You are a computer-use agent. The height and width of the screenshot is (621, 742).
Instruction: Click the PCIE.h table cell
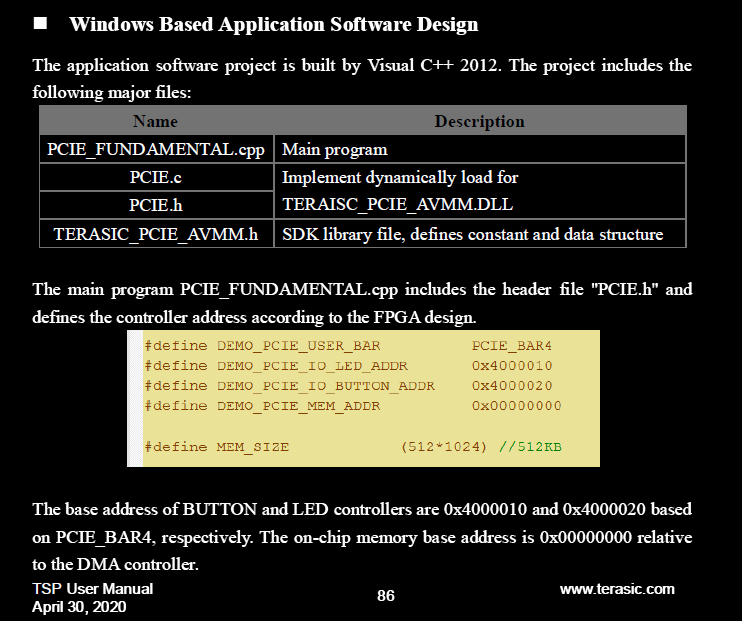156,205
